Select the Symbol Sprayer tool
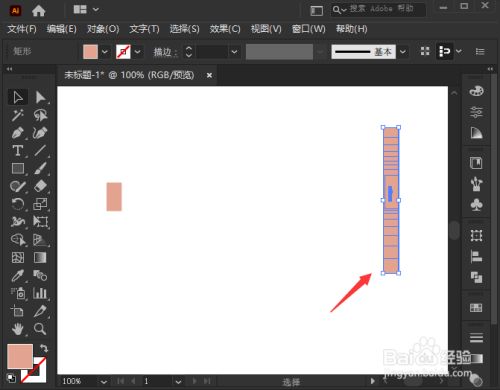Screen dimensions: 500x390 click(x=17, y=293)
